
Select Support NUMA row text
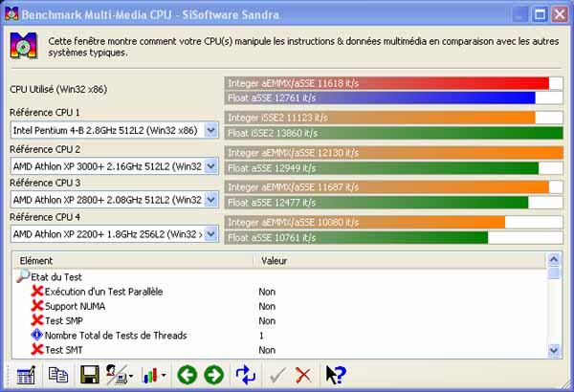click(75, 306)
